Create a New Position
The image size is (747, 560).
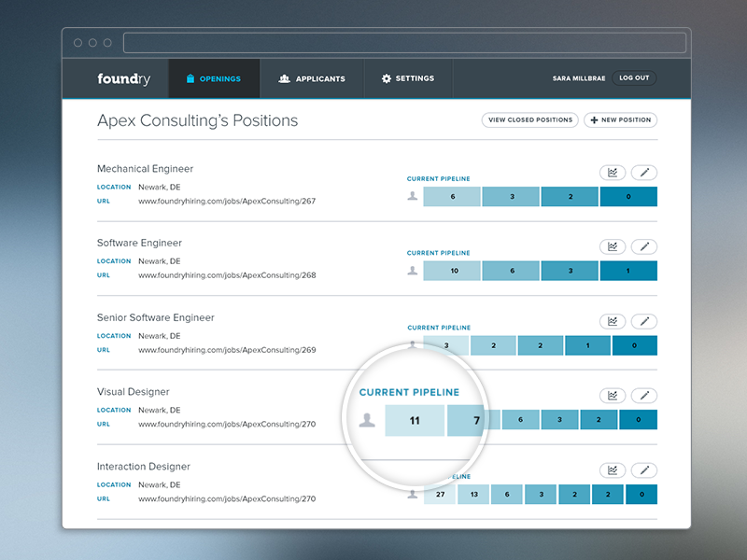coord(621,120)
